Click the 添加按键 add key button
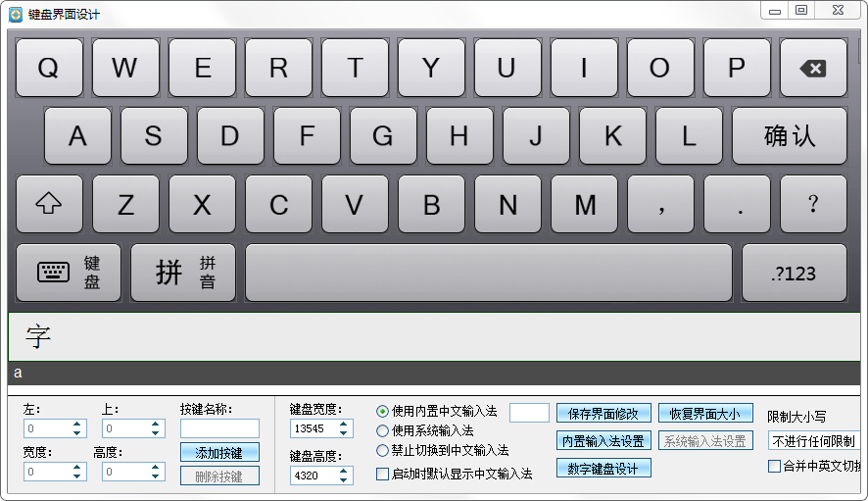Viewport: 868px width, 501px height. pos(219,452)
